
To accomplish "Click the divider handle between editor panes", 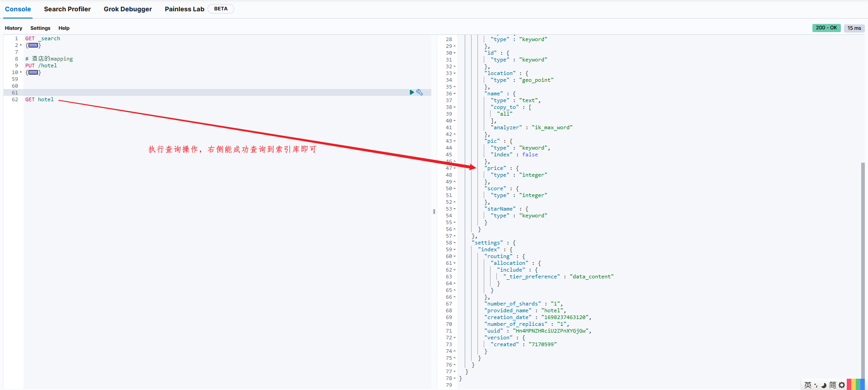I will (434, 211).
